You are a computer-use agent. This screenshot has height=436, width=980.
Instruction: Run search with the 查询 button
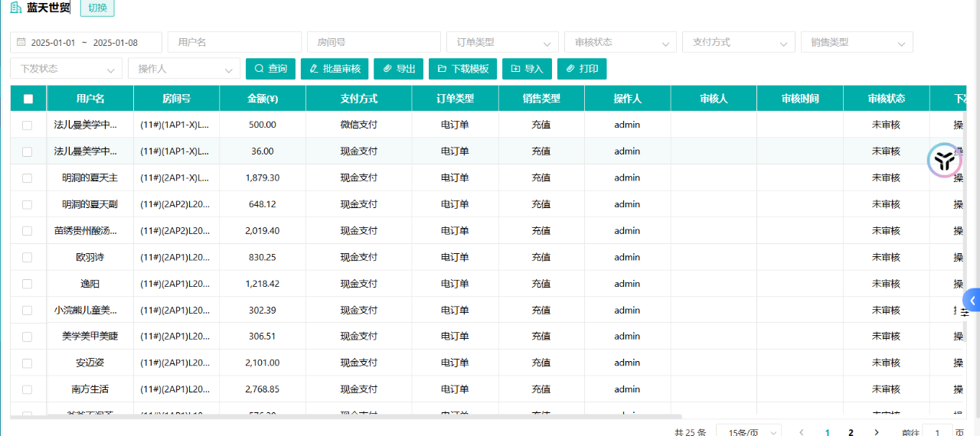click(270, 69)
